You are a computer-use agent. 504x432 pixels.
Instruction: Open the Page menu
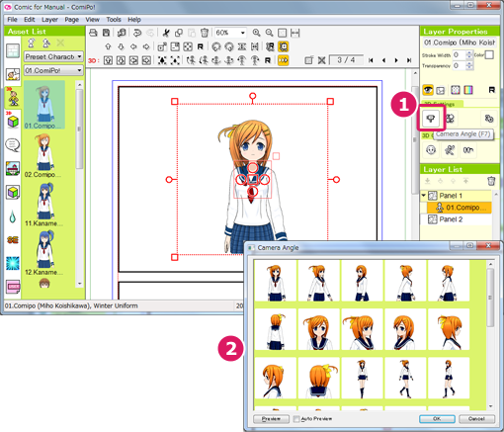(x=71, y=20)
